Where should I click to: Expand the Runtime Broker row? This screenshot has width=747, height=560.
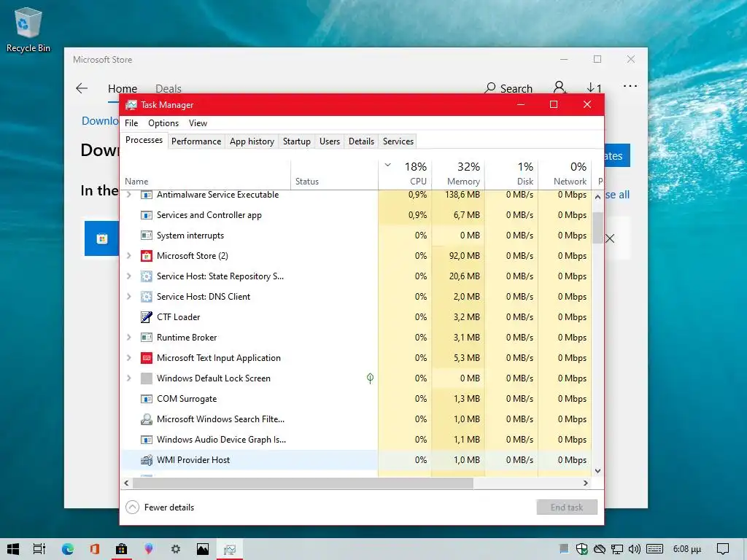pos(128,338)
